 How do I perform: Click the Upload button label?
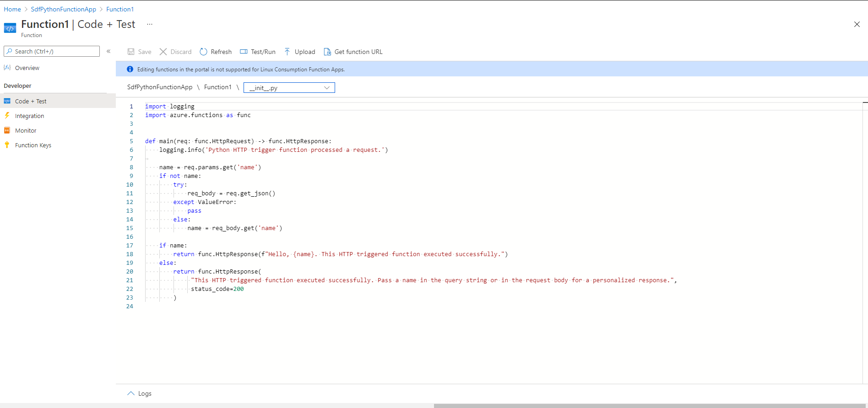[305, 52]
